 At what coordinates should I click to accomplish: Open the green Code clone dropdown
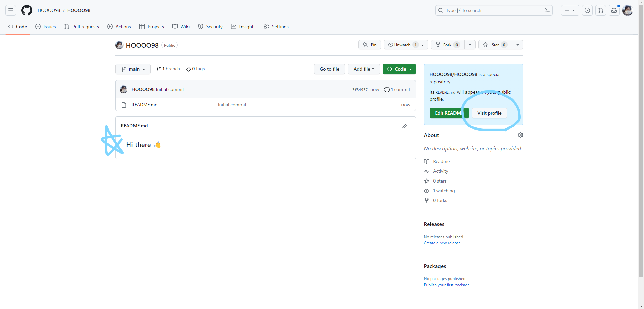tap(399, 69)
